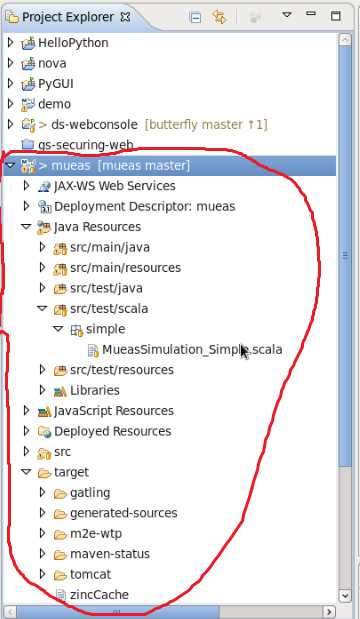The height and width of the screenshot is (619, 360).
Task: Click the Deployed Resources icon
Action: click(x=45, y=432)
